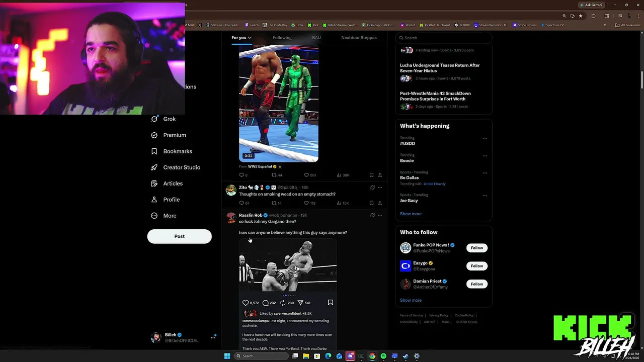
Task: Open the More menu in sidebar
Action: [164, 216]
